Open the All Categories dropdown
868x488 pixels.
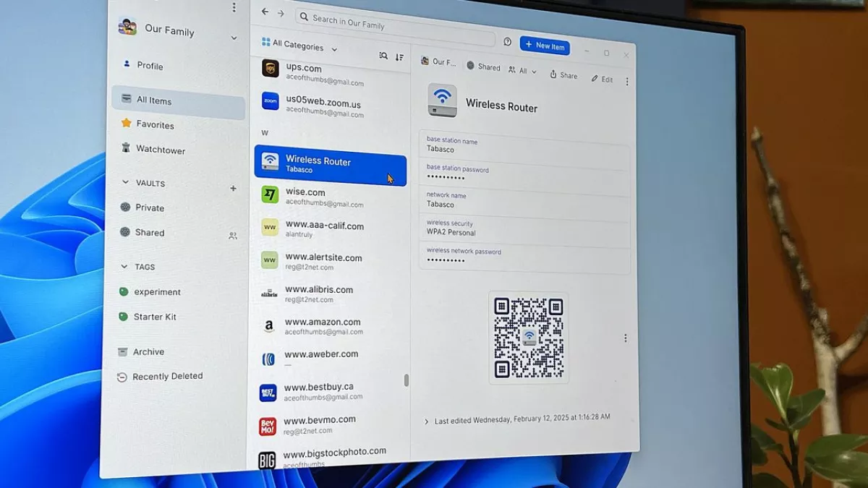pos(299,46)
